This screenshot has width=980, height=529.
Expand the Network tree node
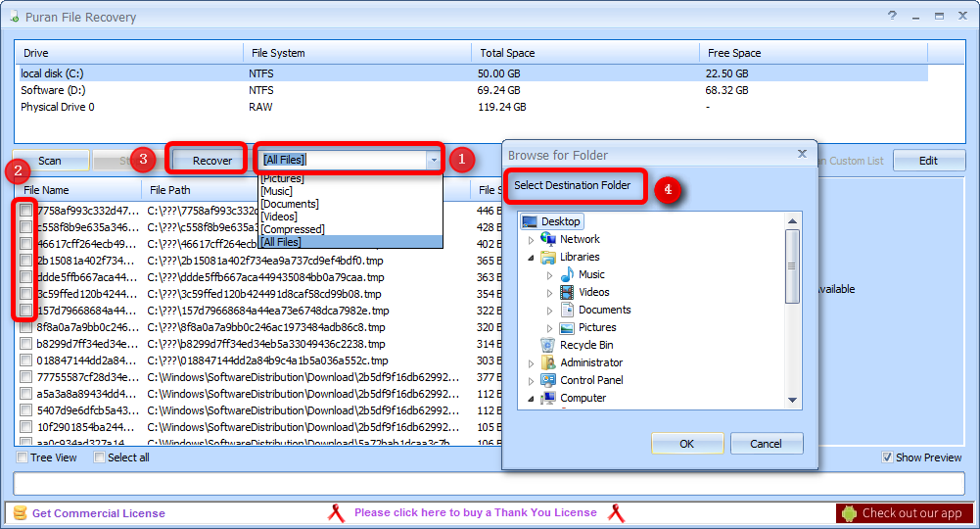pos(532,240)
